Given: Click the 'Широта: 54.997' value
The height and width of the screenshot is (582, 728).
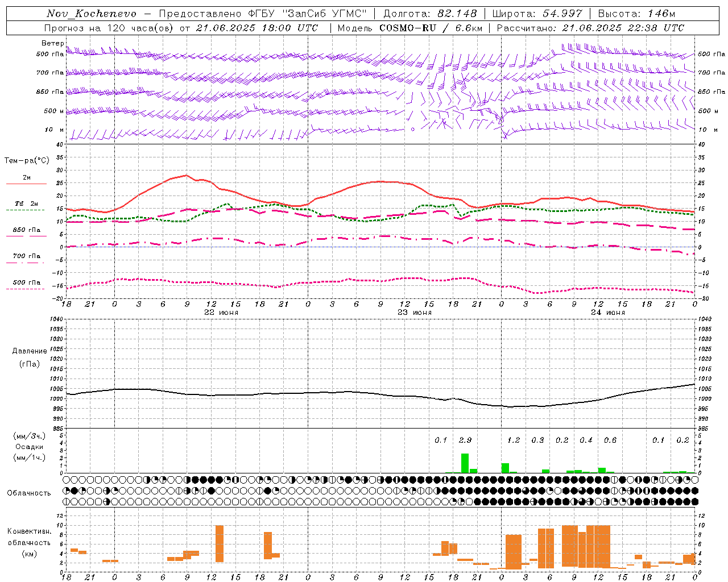Looking at the screenshot, I should [x=537, y=14].
